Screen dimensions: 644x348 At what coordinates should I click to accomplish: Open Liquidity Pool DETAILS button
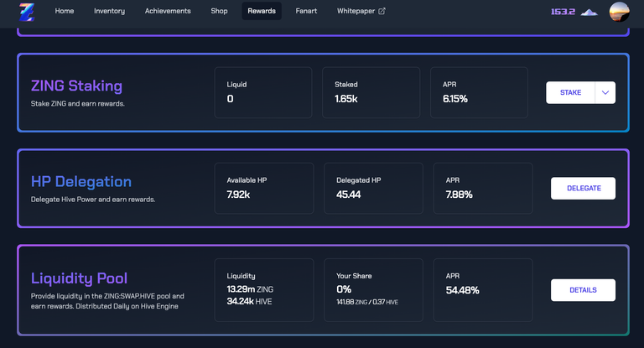(584, 290)
